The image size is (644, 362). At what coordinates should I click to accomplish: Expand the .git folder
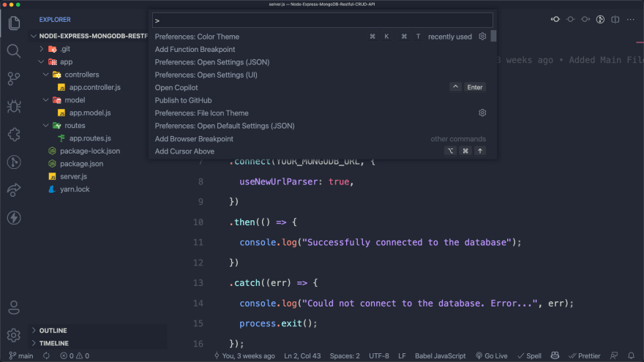(64, 49)
